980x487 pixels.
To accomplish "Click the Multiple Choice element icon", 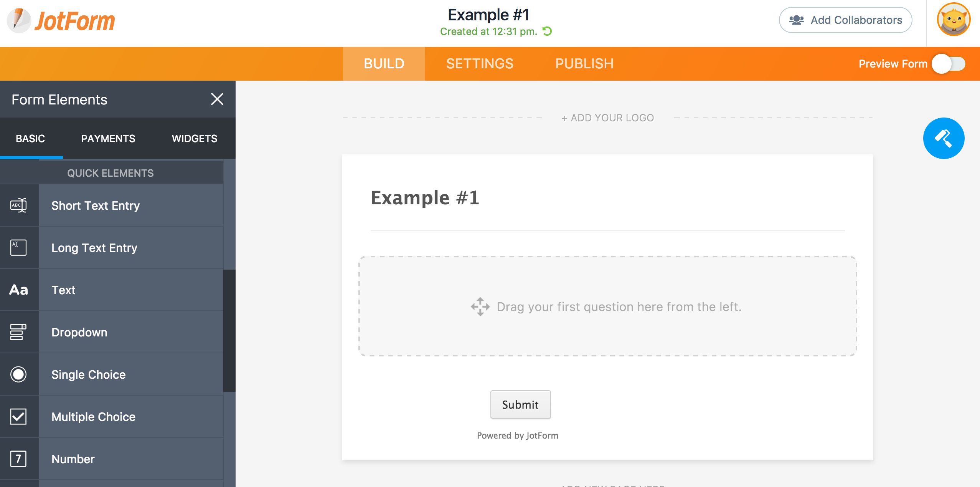I will (x=18, y=417).
